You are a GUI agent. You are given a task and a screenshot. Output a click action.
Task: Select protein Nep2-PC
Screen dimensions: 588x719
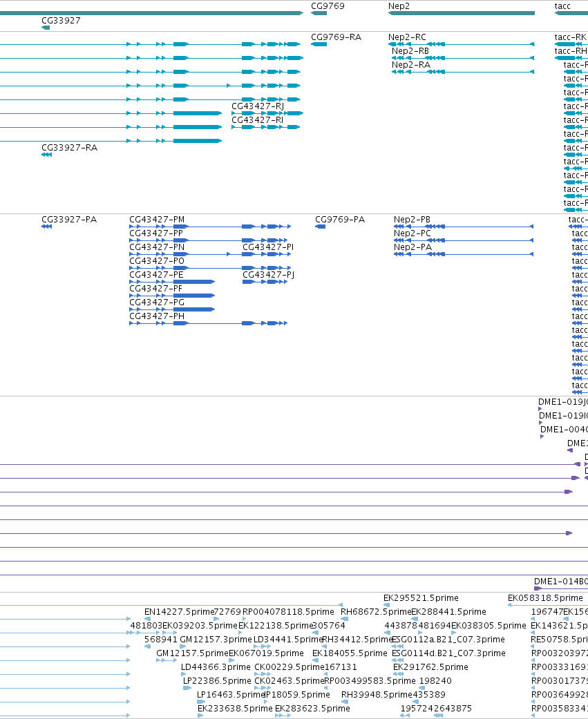412,233
